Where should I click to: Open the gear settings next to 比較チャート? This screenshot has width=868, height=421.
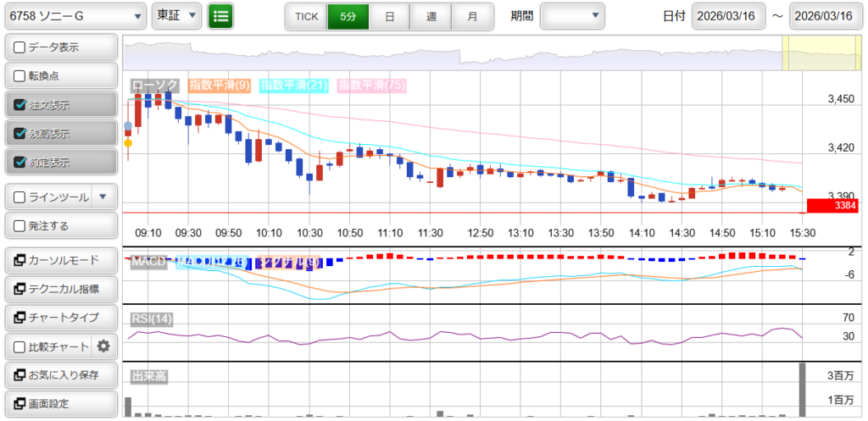point(103,346)
